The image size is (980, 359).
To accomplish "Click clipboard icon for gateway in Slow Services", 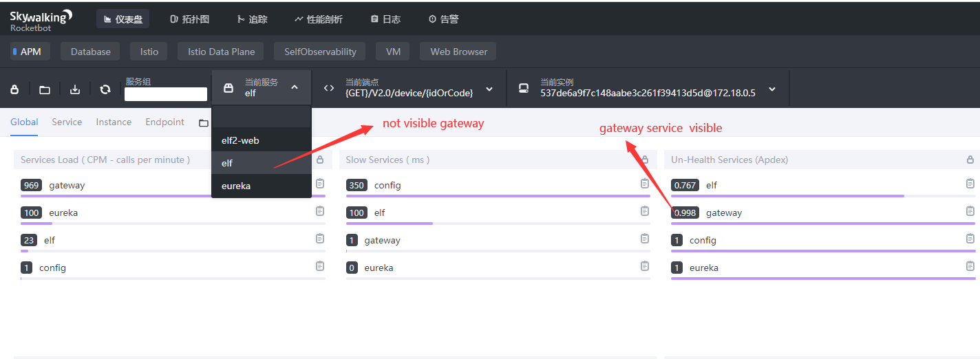I will (645, 239).
